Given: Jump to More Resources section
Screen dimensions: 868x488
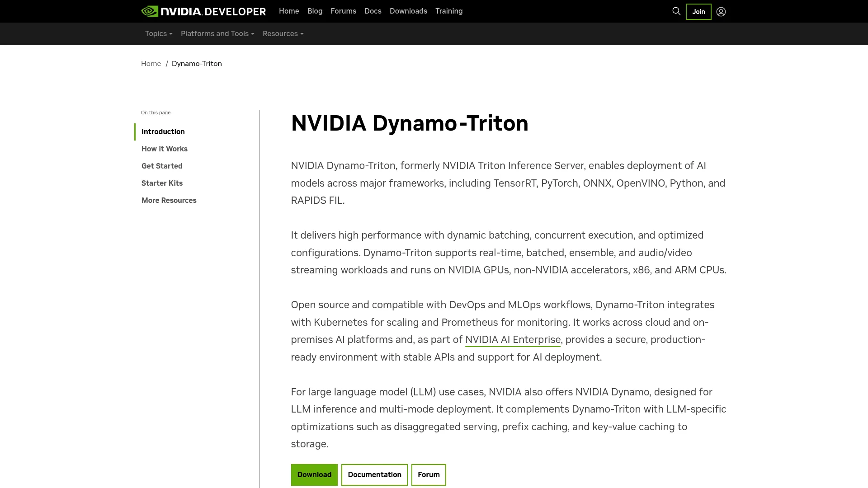Looking at the screenshot, I should coord(169,201).
